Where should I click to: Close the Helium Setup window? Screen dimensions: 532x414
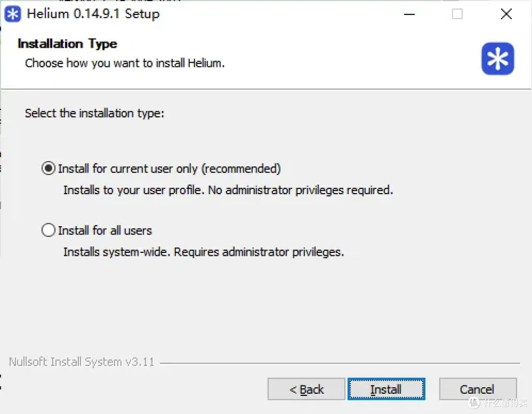pos(506,14)
